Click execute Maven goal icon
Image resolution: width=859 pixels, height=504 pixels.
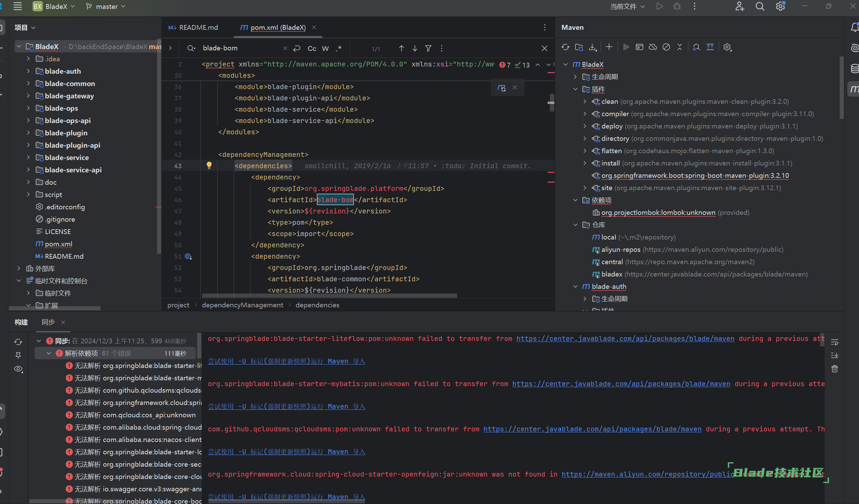640,47
